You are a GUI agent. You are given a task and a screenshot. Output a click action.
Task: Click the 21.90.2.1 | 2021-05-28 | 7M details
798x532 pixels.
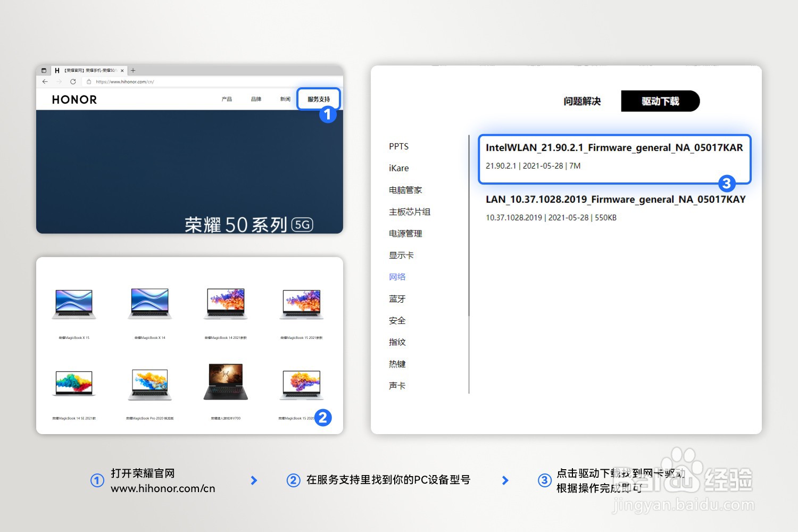coord(533,166)
